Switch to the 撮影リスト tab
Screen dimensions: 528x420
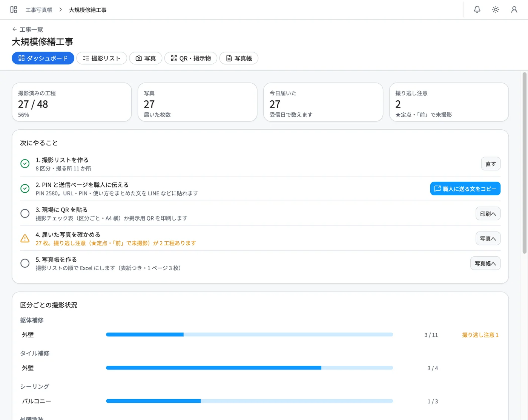click(x=101, y=58)
